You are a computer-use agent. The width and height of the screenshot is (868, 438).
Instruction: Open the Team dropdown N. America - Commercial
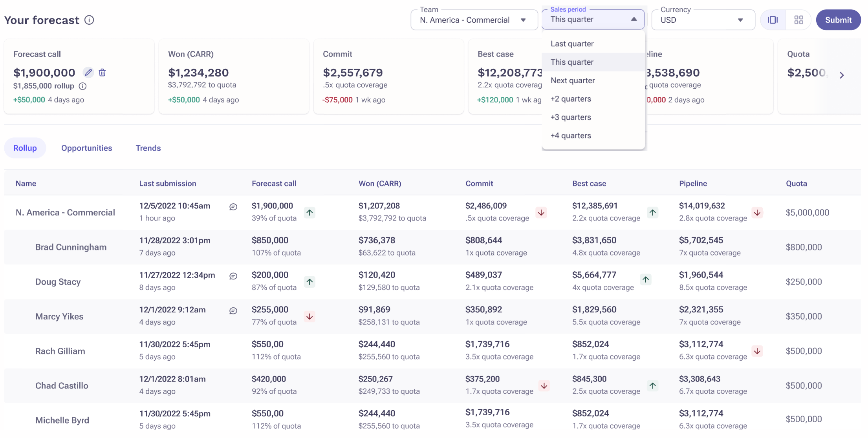coord(474,20)
